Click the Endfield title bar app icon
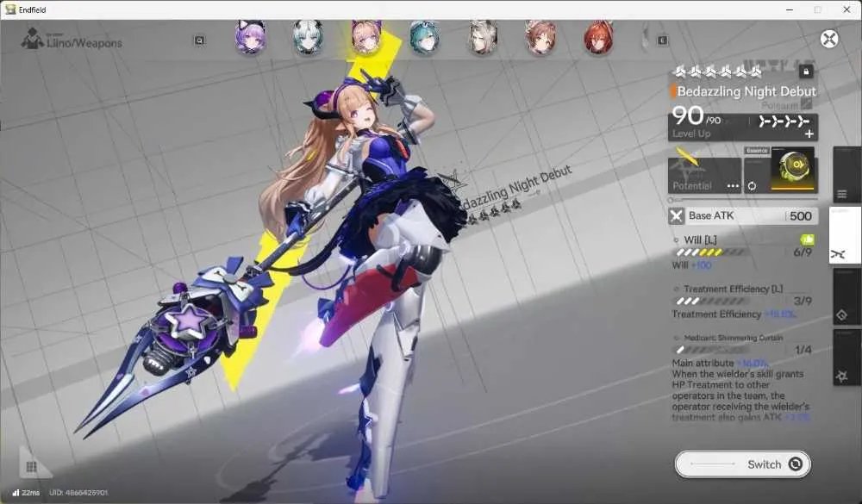Image resolution: width=862 pixels, height=504 pixels. (x=9, y=9)
